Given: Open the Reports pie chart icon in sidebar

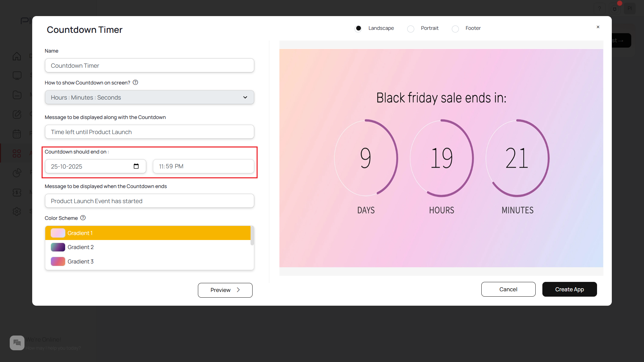Looking at the screenshot, I should pos(17,173).
